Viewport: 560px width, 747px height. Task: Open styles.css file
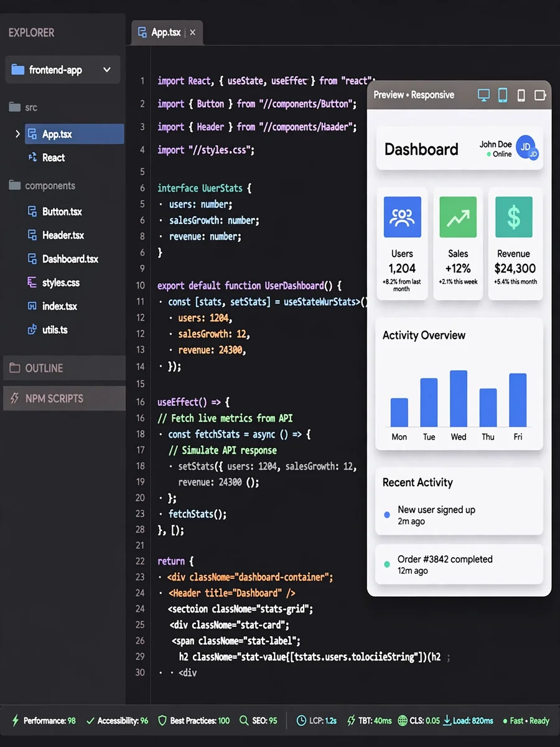(61, 283)
